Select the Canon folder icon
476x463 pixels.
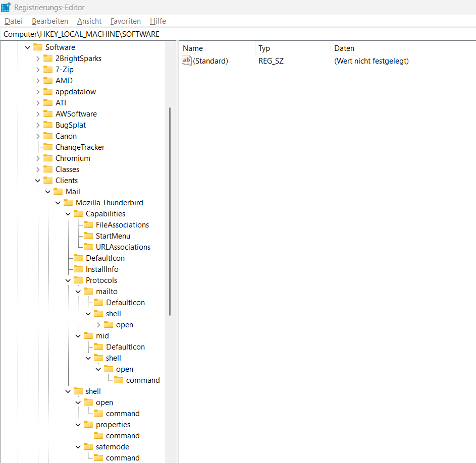(48, 136)
